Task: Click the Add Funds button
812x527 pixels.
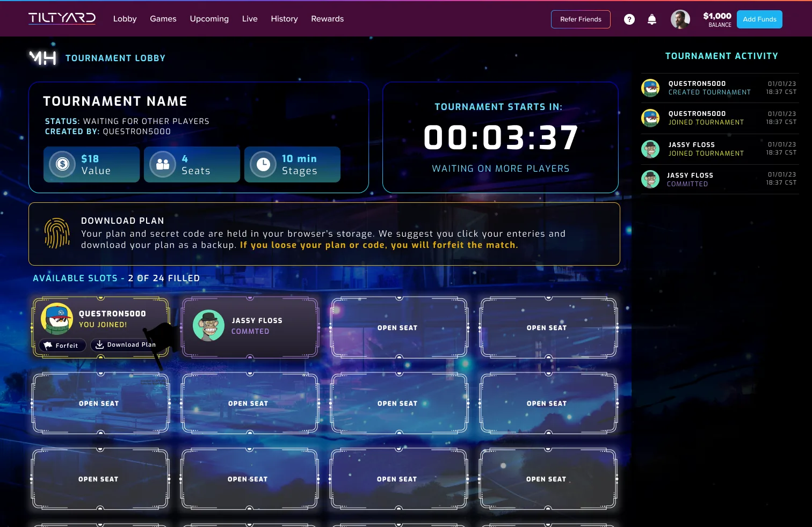Action: click(x=759, y=19)
